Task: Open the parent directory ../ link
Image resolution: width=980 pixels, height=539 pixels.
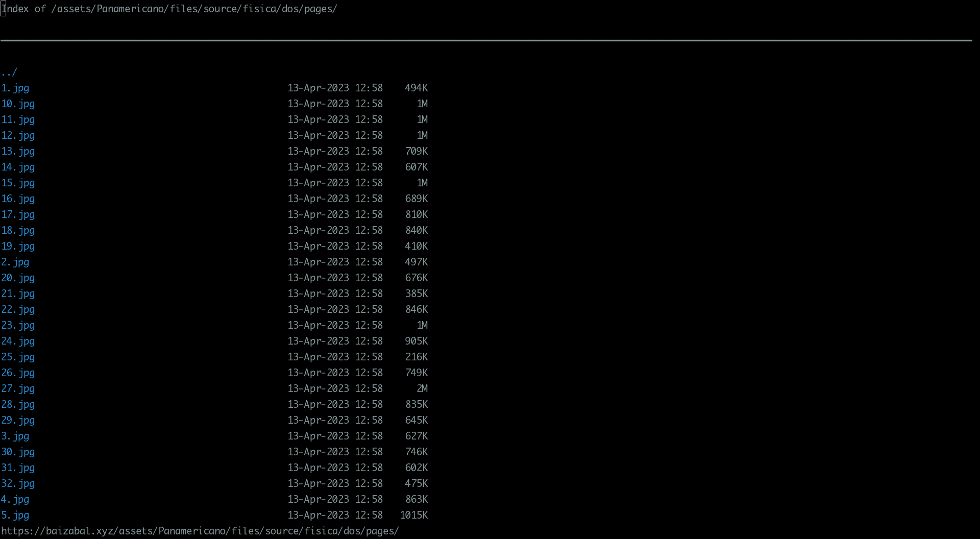Action: 9,72
